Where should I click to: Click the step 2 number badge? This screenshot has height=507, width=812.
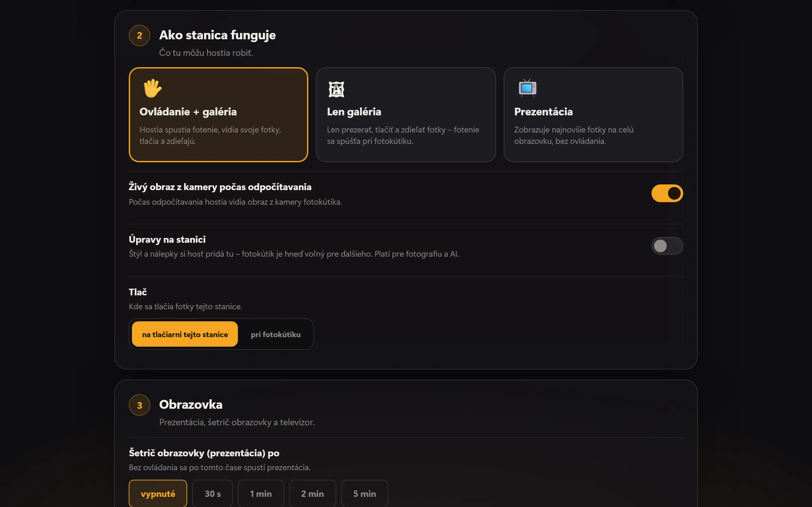coord(140,35)
